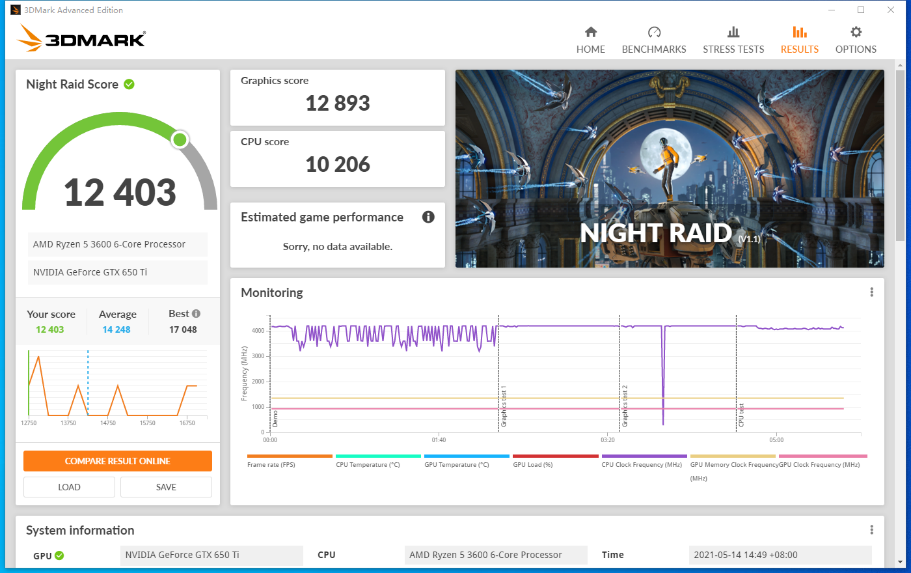Viewport: 911px width, 573px height.
Task: Click the NVIDIA GeForce GTX 650 Ti field under score
Action: point(117,273)
